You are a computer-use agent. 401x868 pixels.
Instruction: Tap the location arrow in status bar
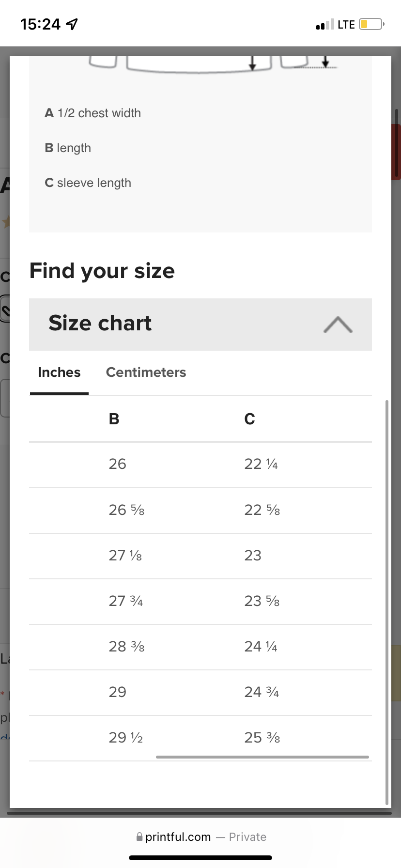[x=72, y=24]
